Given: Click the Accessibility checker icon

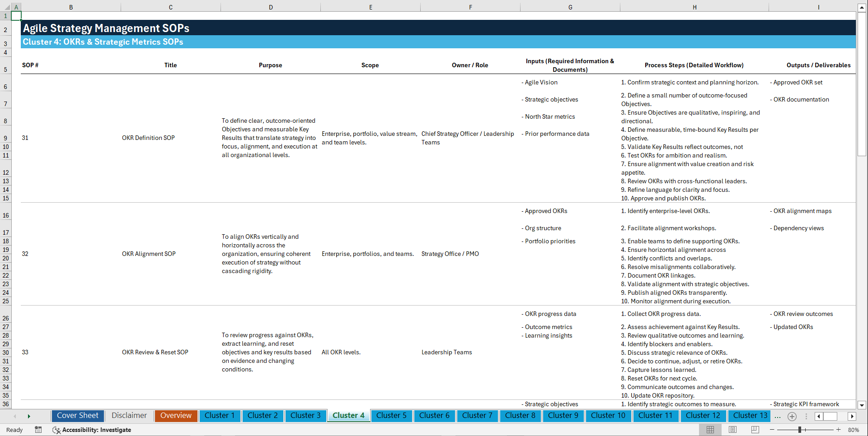Looking at the screenshot, I should point(56,430).
